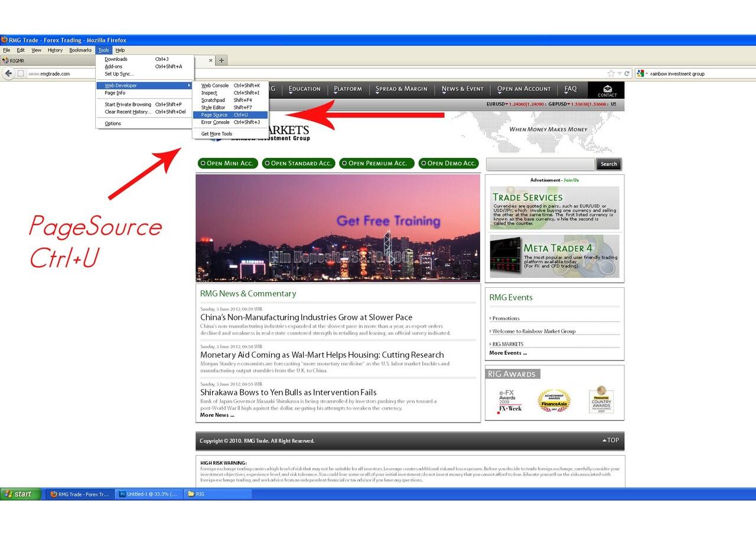Open a new tab with plus button
The image size is (756, 535).
pos(221,60)
